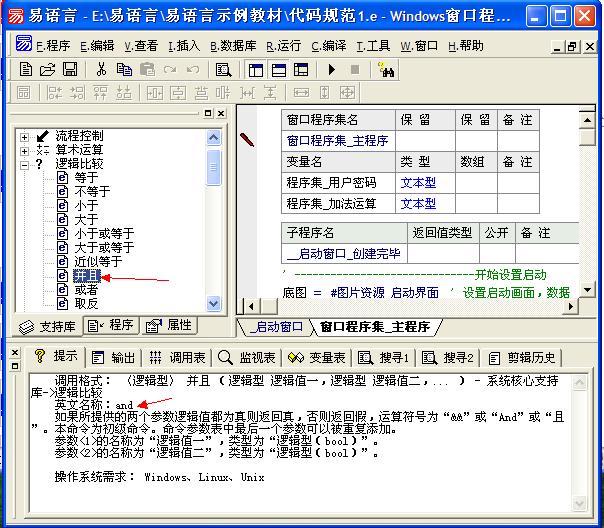This screenshot has width=604, height=528.
Task: Click the horizontal center alignment icon
Action: [154, 93]
